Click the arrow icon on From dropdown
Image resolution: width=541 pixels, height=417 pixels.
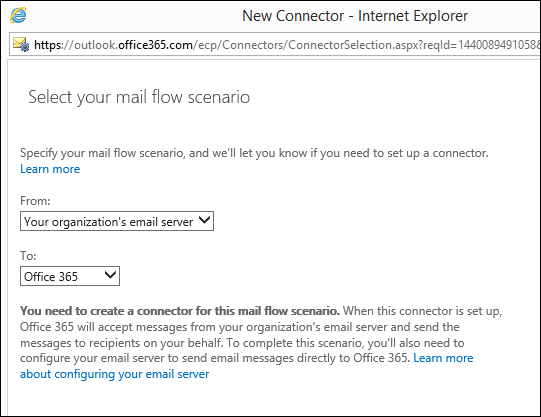click(x=205, y=220)
